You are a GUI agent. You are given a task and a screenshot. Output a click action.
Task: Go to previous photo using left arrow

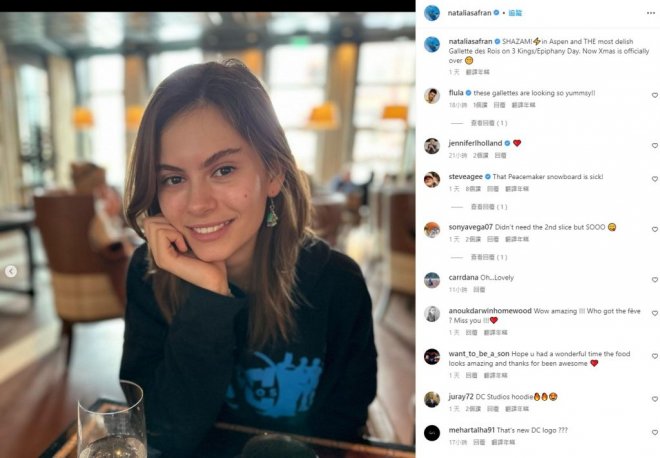(12, 271)
